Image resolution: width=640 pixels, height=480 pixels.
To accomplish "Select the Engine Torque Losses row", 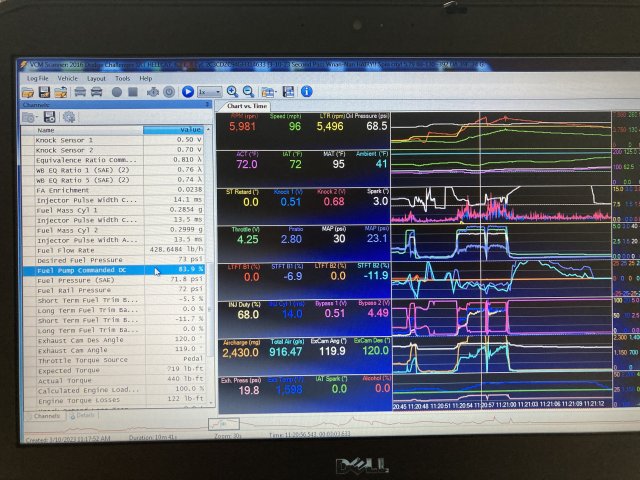I will tap(114, 400).
